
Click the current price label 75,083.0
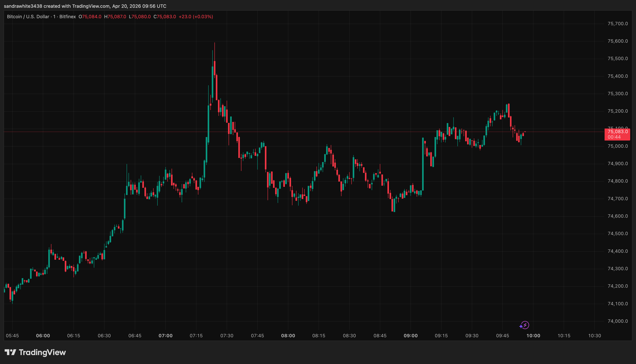(618, 132)
